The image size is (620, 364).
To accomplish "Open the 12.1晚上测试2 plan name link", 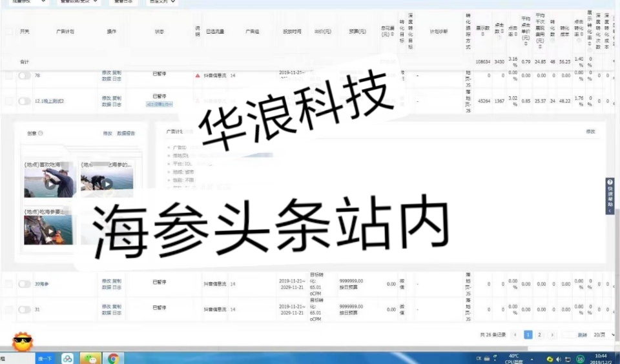I will click(x=50, y=101).
